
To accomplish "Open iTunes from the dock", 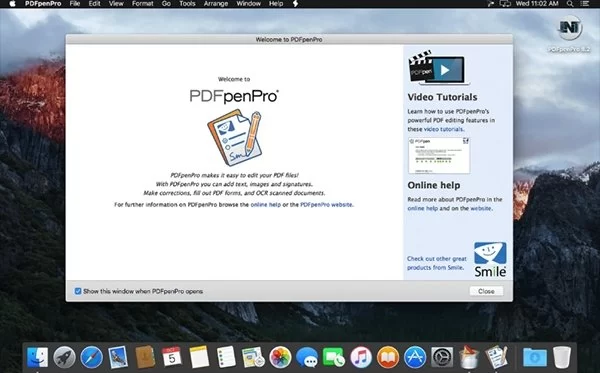I will [361, 357].
